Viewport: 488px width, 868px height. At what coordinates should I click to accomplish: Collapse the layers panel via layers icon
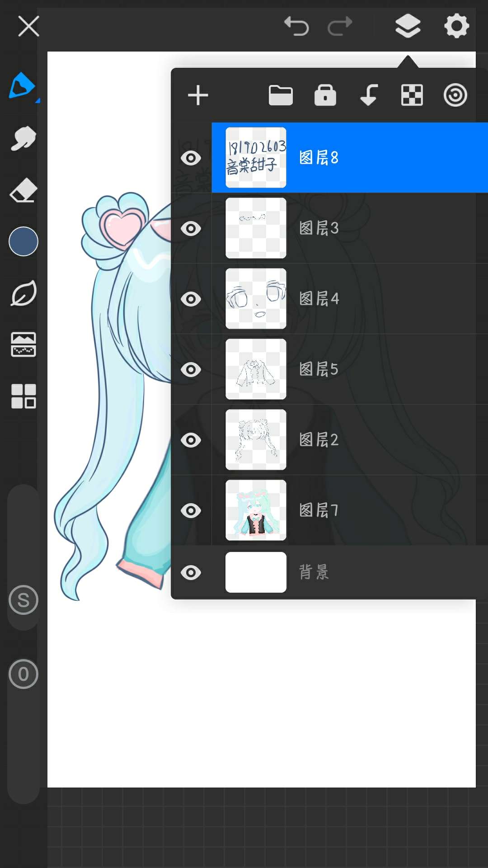pyautogui.click(x=408, y=26)
